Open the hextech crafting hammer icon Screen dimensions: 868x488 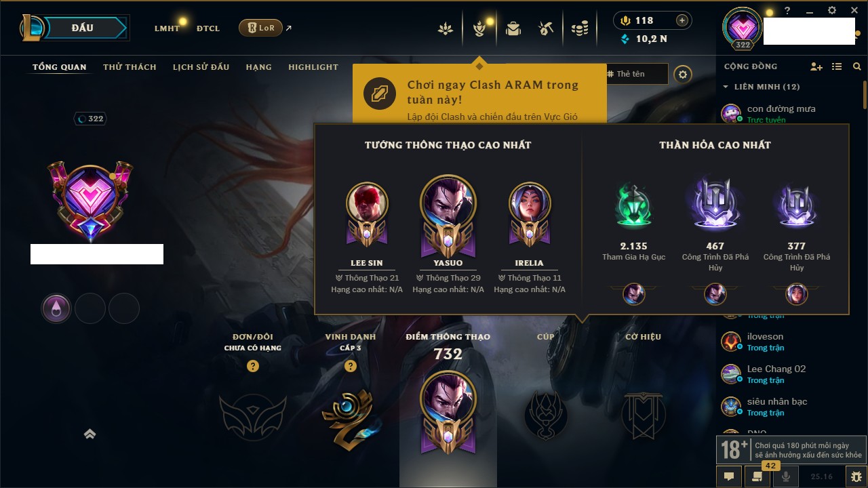[x=546, y=28]
